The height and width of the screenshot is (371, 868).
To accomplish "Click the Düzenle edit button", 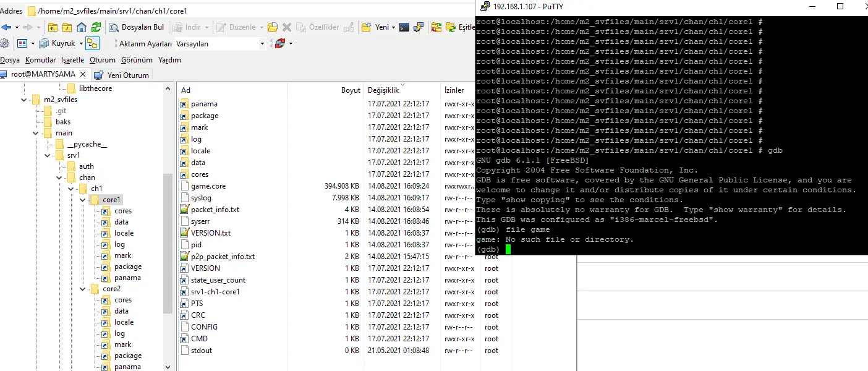I will [x=237, y=27].
